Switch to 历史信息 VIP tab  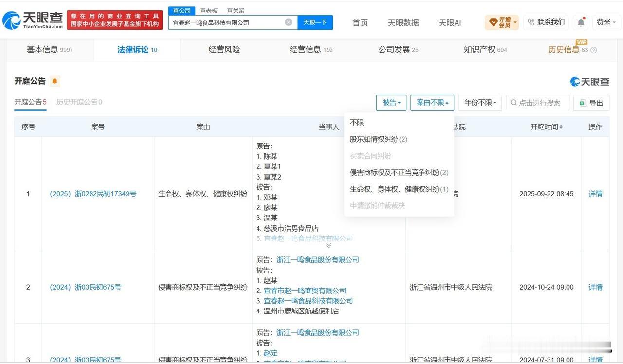click(x=568, y=50)
